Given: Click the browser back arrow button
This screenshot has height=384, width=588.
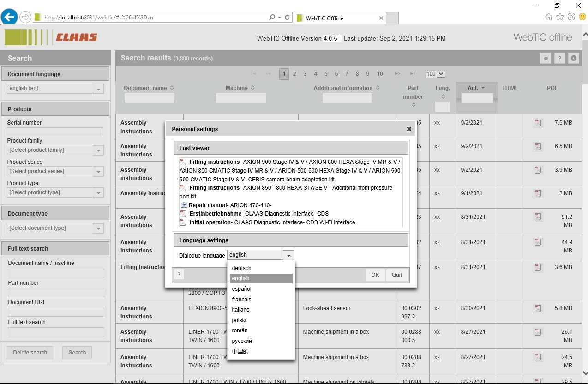Looking at the screenshot, I should [9, 18].
